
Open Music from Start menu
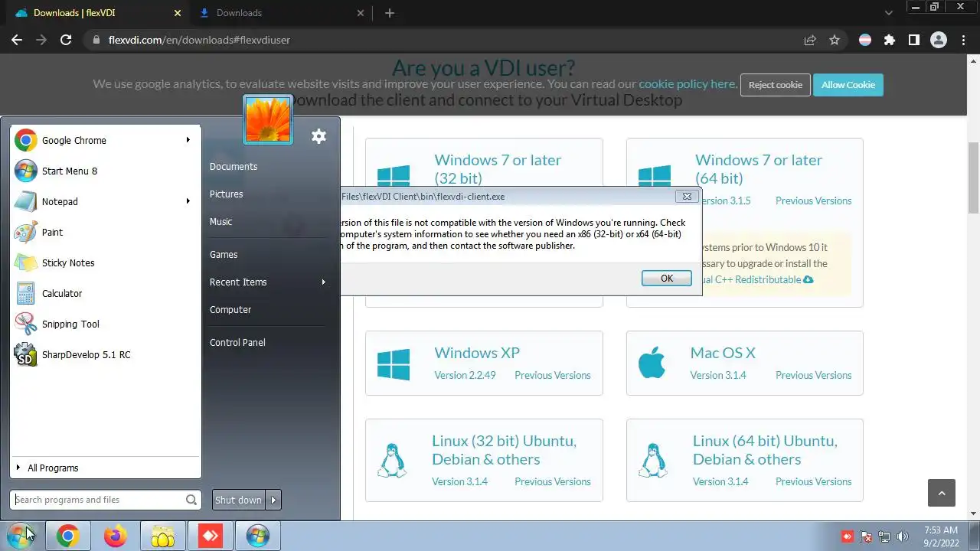pos(220,221)
